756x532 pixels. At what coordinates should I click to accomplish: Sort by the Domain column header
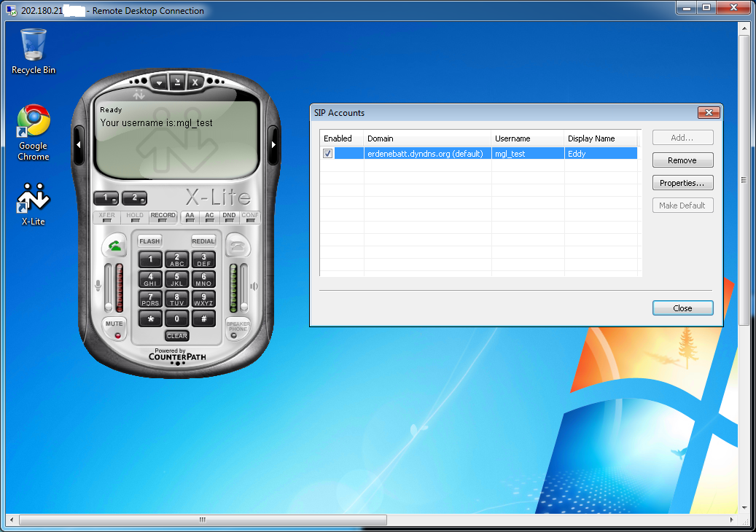pyautogui.click(x=428, y=138)
